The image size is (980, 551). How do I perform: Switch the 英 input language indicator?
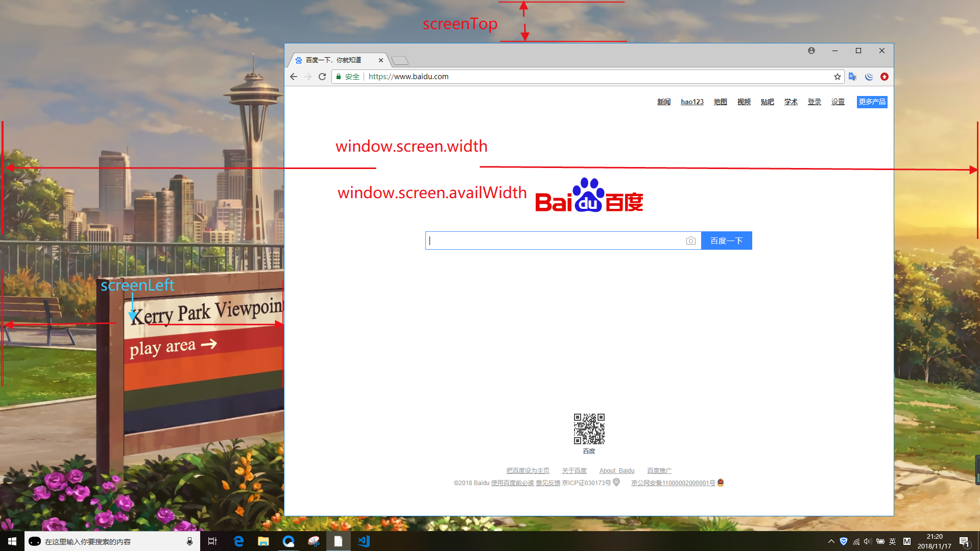click(x=892, y=541)
